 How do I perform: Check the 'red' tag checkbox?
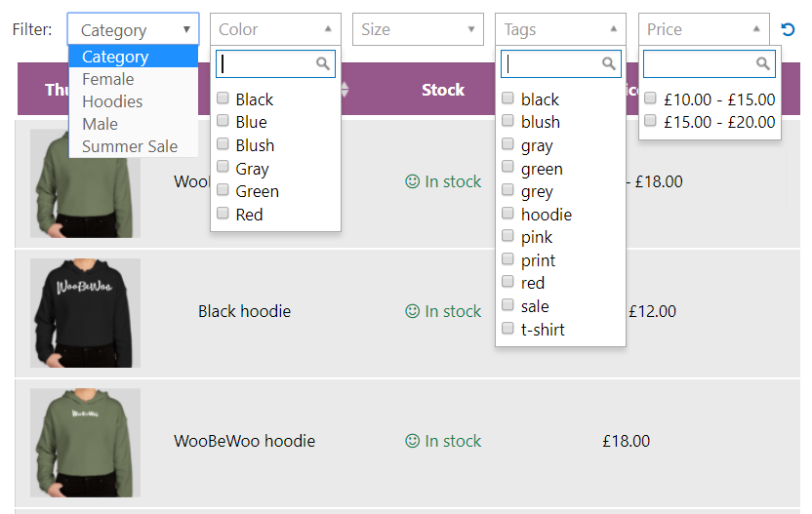508,281
